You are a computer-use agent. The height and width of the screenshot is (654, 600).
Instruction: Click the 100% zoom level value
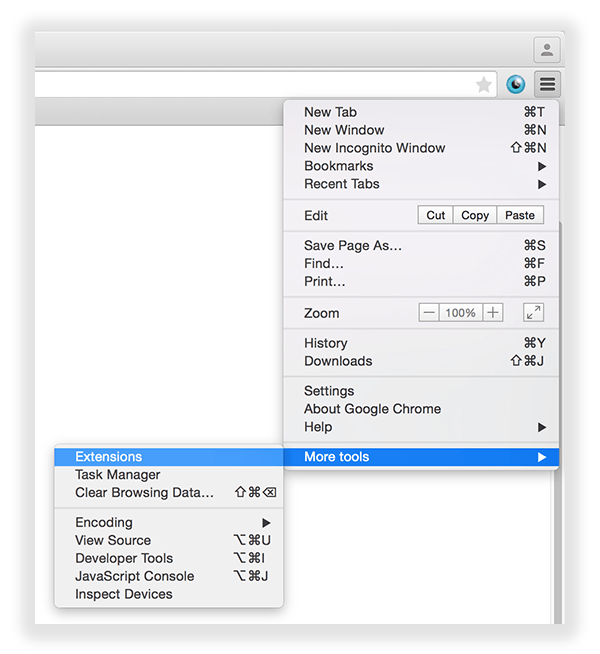point(460,312)
